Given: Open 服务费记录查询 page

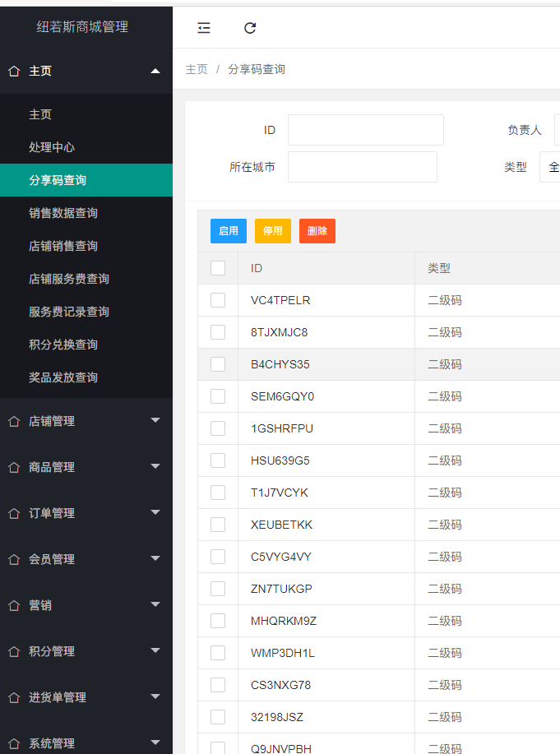Looking at the screenshot, I should click(86, 312).
